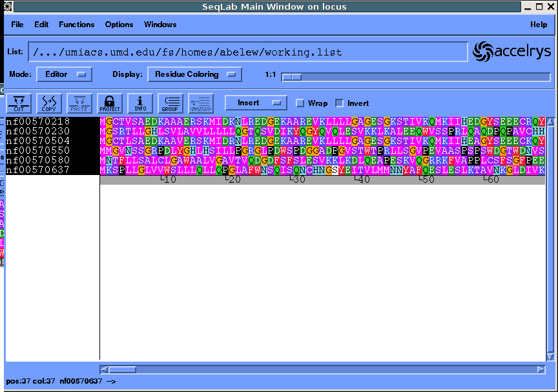Click the CUT toolbar icon

tap(19, 103)
